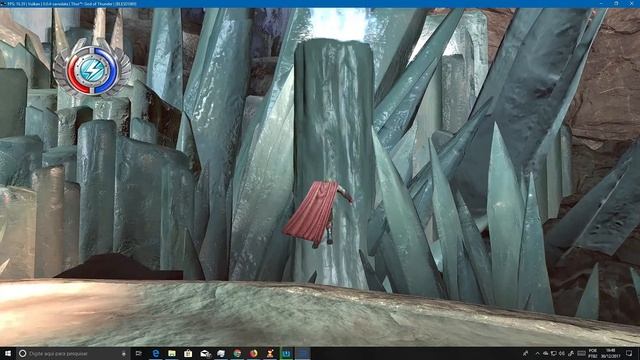Open the clock and date flyout
Viewport: 640px width, 360px height.
(x=611, y=353)
